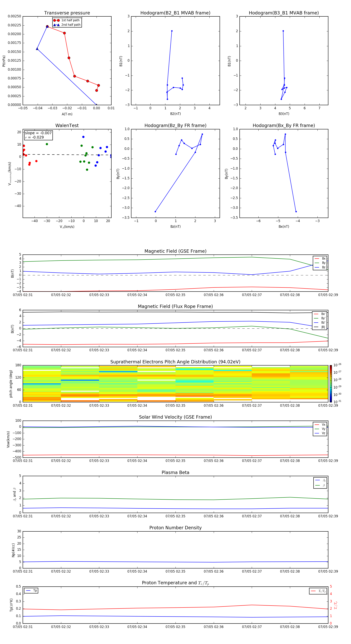351x644 pixels.
Task: Click the 'Pt(nPa)' axis label
Action: [x=4, y=61]
